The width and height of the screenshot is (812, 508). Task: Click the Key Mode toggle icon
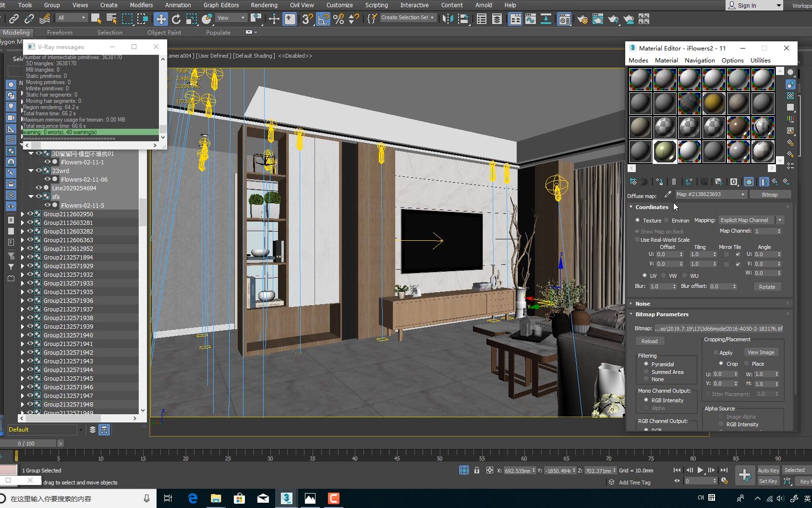click(677, 481)
